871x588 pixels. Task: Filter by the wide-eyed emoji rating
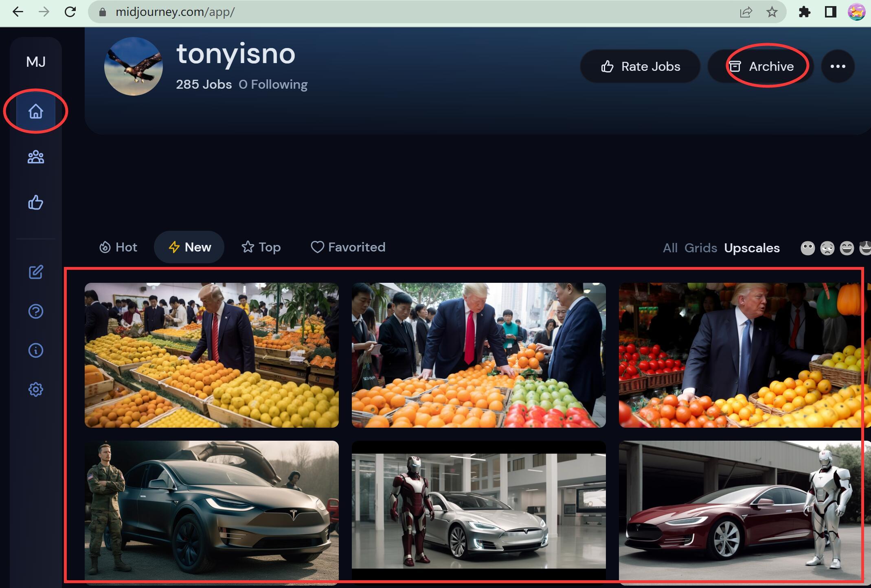[807, 248]
